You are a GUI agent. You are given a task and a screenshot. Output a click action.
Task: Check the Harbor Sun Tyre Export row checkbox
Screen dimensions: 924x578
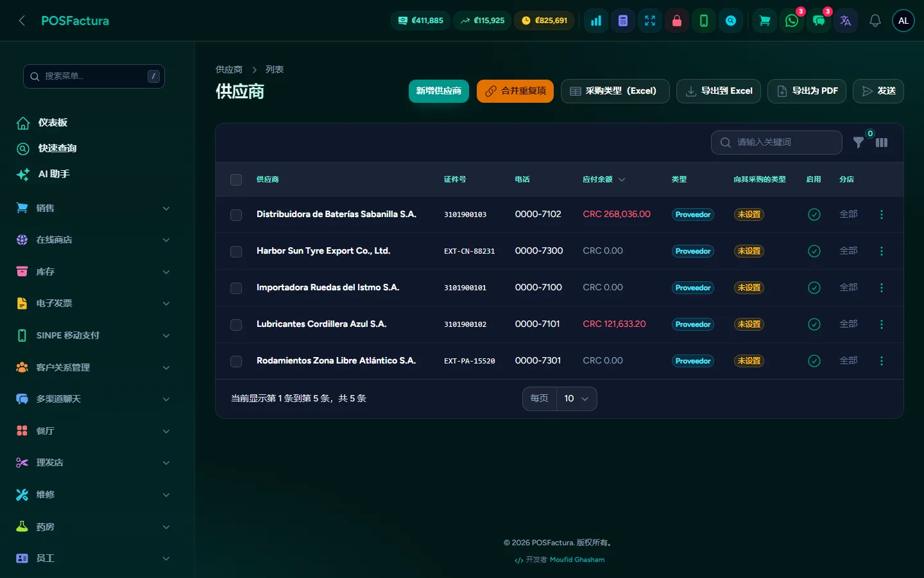coord(236,252)
